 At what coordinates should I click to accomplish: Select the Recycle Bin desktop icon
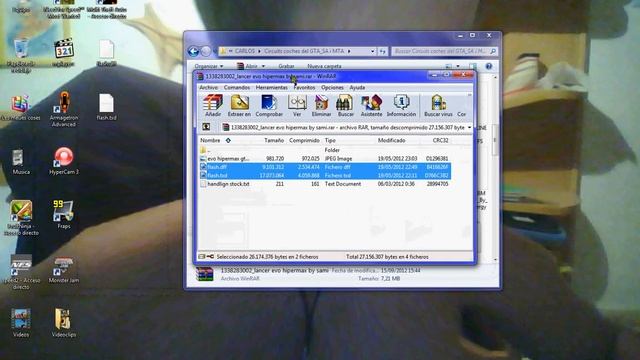click(x=21, y=55)
